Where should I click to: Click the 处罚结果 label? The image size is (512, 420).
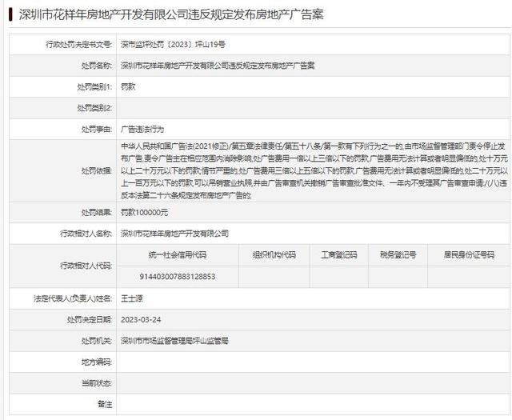click(x=97, y=213)
